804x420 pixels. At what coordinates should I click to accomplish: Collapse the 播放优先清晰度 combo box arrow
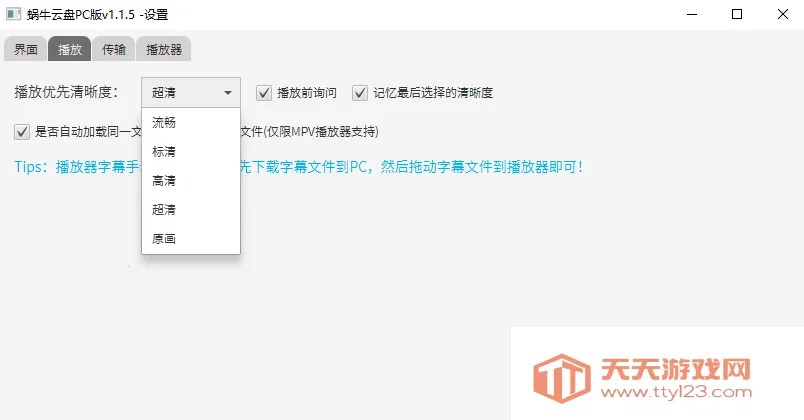[228, 93]
